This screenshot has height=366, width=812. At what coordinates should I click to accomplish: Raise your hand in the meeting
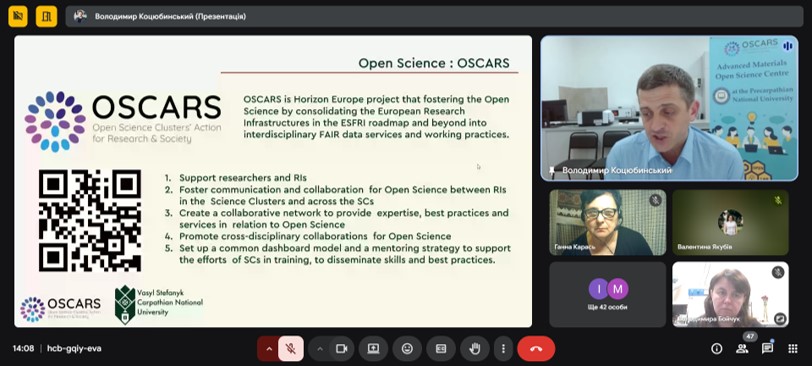(474, 349)
